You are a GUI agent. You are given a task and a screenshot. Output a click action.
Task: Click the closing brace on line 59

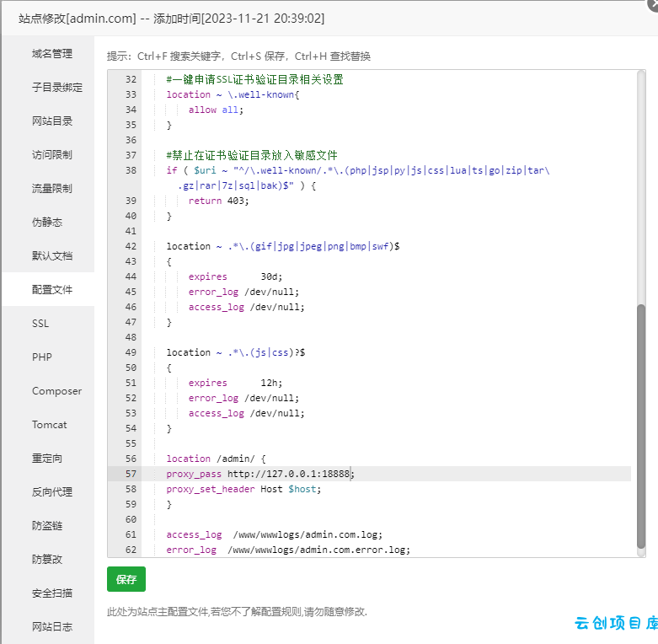point(169,504)
